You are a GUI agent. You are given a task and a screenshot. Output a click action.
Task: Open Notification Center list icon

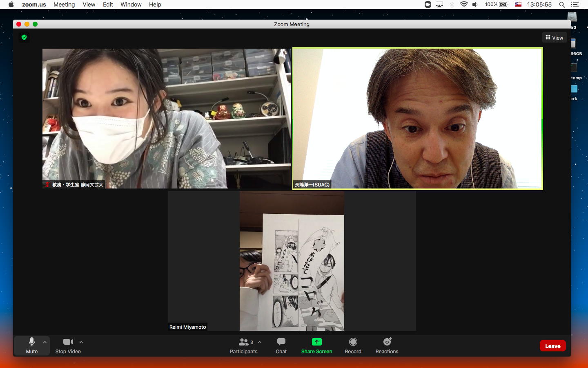pos(575,4)
